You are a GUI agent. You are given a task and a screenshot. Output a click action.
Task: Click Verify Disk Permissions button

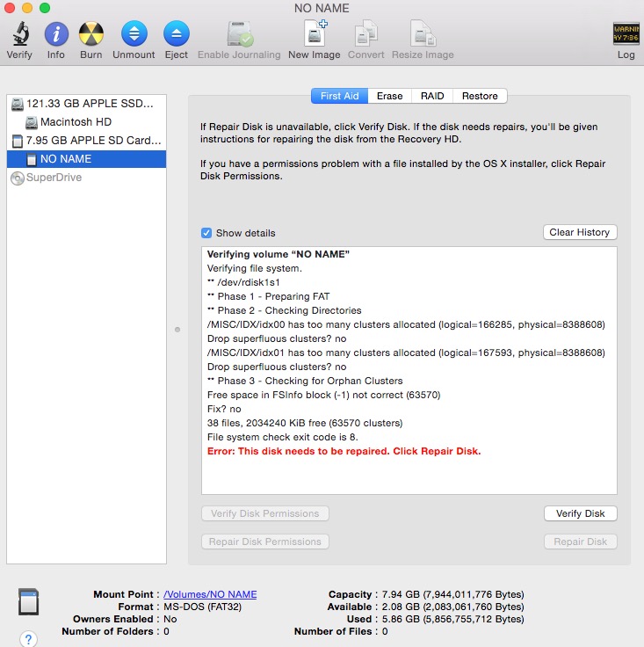pyautogui.click(x=265, y=513)
